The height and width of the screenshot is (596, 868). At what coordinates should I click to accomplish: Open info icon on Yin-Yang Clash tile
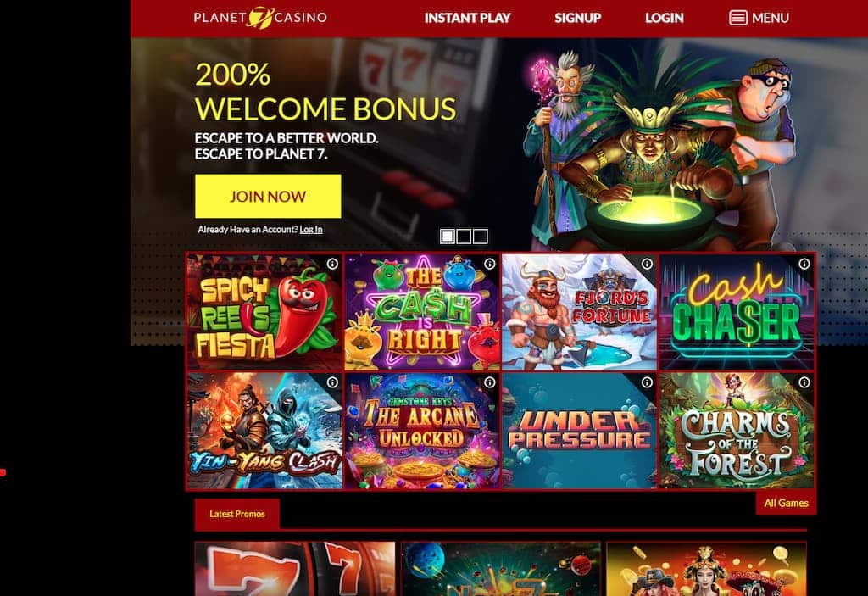[x=332, y=382]
